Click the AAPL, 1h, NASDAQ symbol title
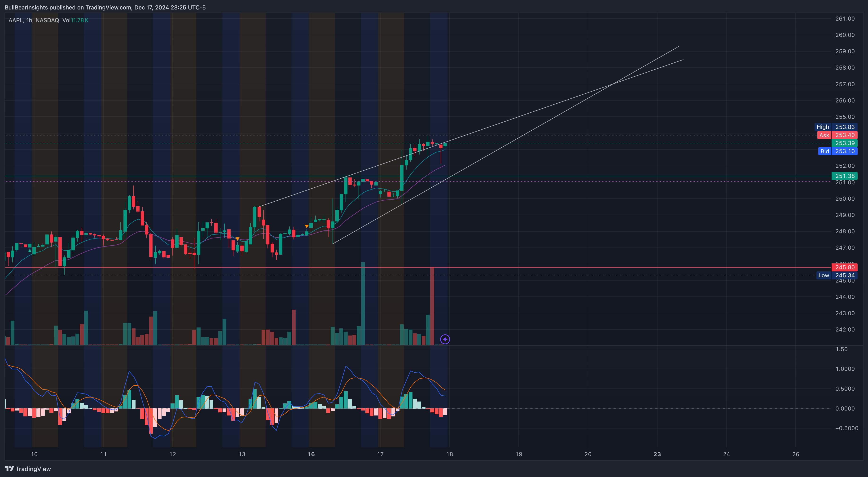 tap(34, 20)
